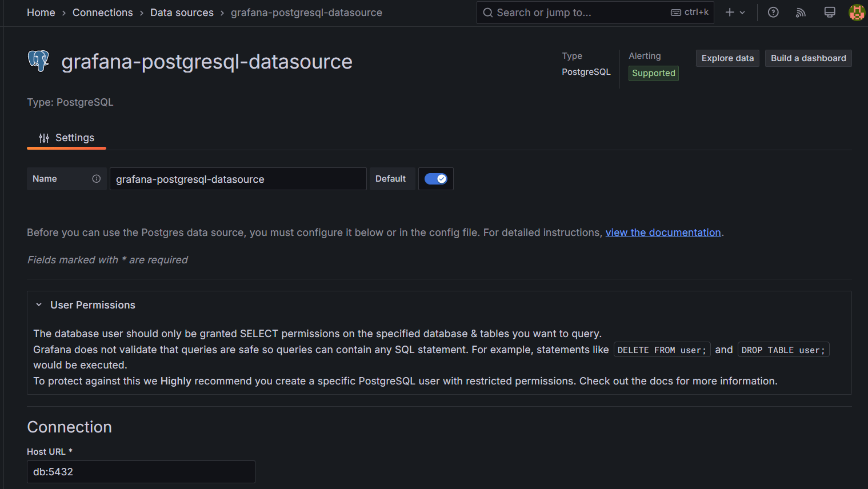This screenshot has height=489, width=868.
Task: Click the DELETE FROM user; code snippet
Action: coord(662,350)
